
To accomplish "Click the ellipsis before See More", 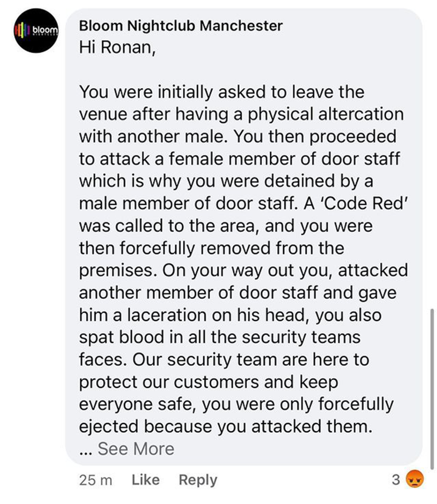I will click(x=86, y=450).
